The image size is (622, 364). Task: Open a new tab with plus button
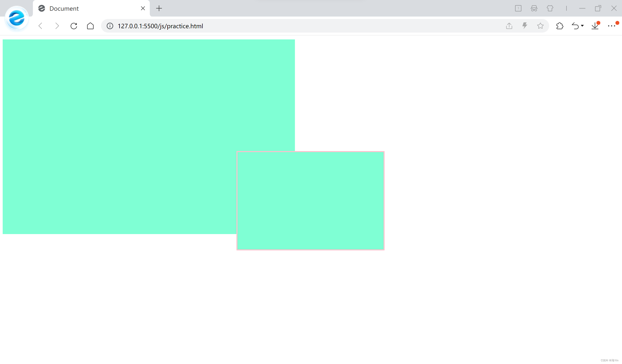pyautogui.click(x=159, y=8)
